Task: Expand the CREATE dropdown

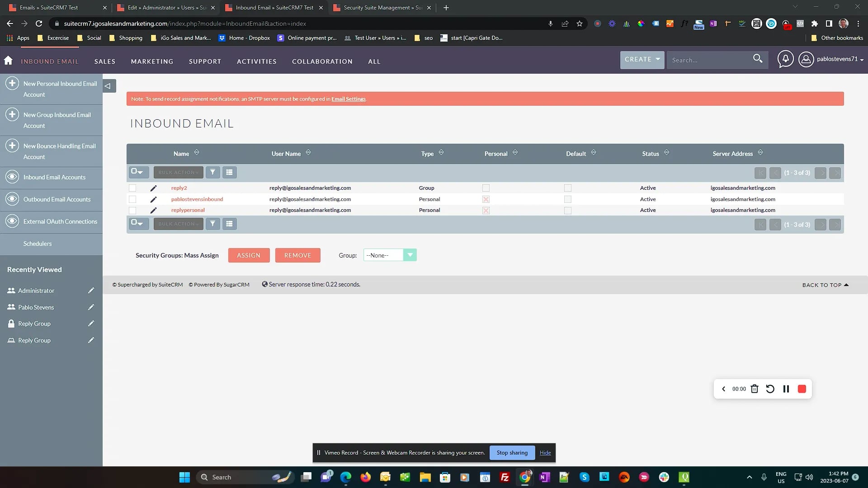Action: tap(642, 59)
